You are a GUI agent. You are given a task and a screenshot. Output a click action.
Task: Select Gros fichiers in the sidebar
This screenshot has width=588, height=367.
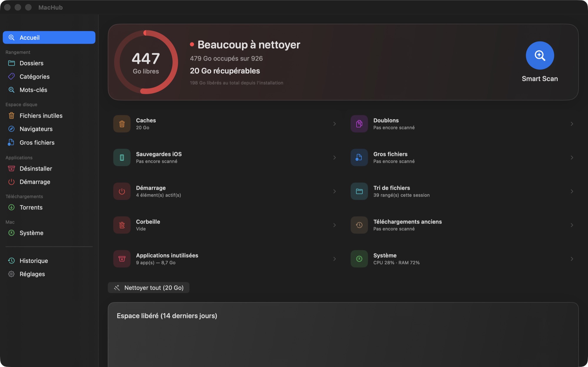tap(49, 143)
